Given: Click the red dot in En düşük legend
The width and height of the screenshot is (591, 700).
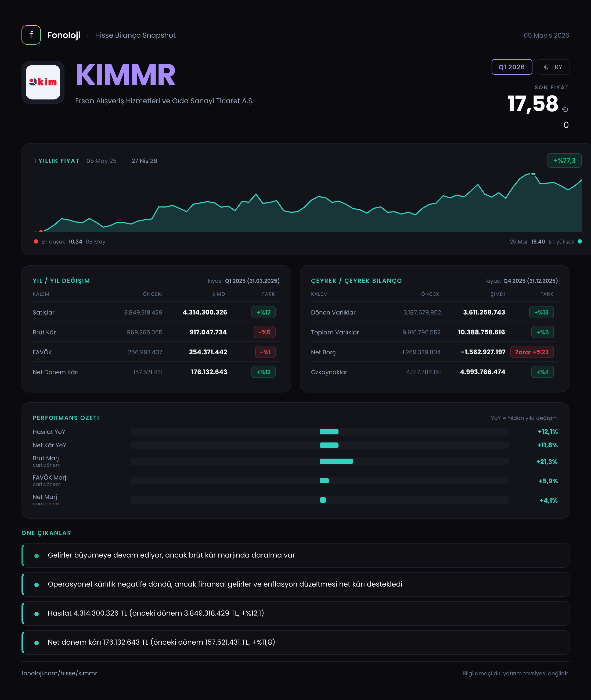Looking at the screenshot, I should tap(36, 241).
